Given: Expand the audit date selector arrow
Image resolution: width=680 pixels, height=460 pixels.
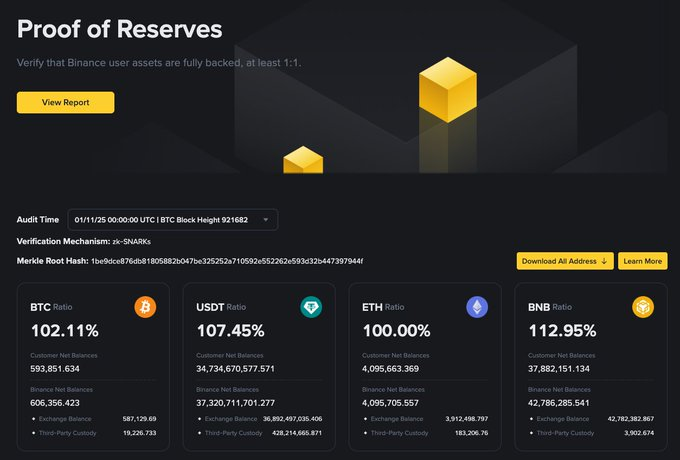Looking at the screenshot, I should [265, 219].
